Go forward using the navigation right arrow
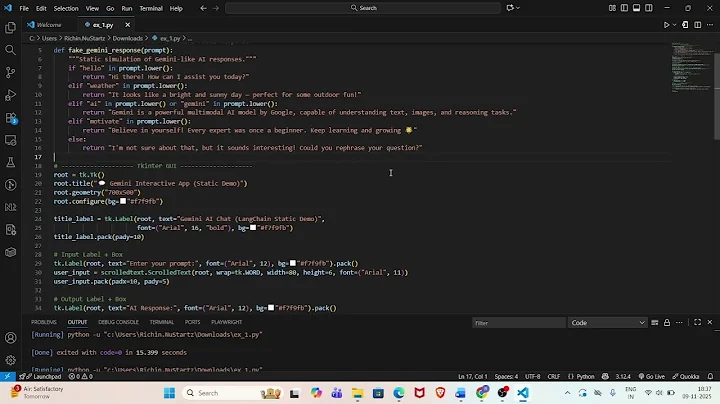The width and height of the screenshot is (720, 404). click(216, 8)
